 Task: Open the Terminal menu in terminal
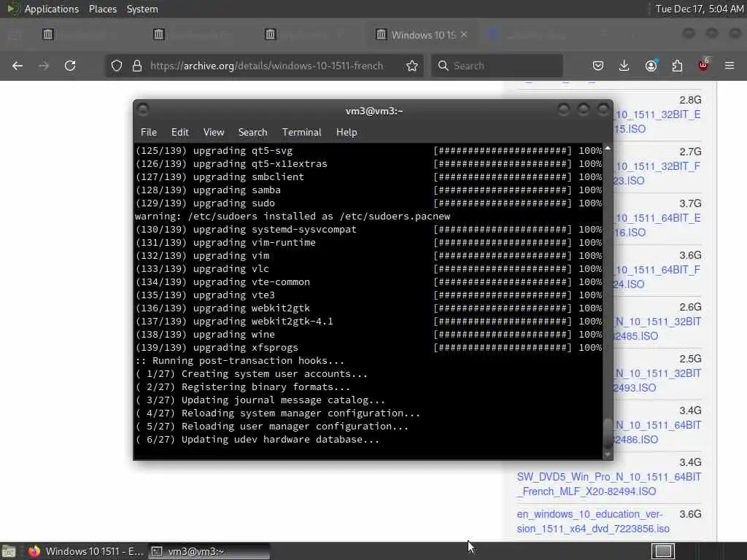pos(301,133)
